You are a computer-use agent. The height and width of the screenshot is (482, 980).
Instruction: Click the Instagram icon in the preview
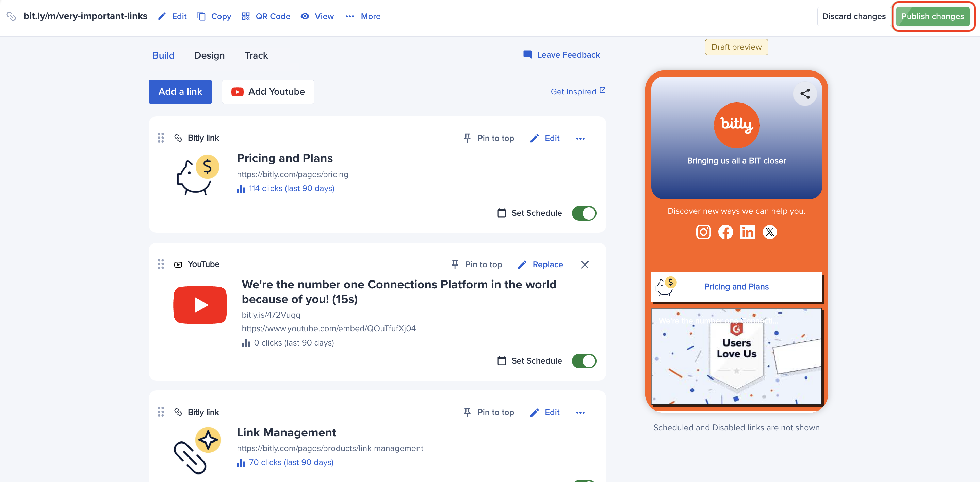pos(703,232)
